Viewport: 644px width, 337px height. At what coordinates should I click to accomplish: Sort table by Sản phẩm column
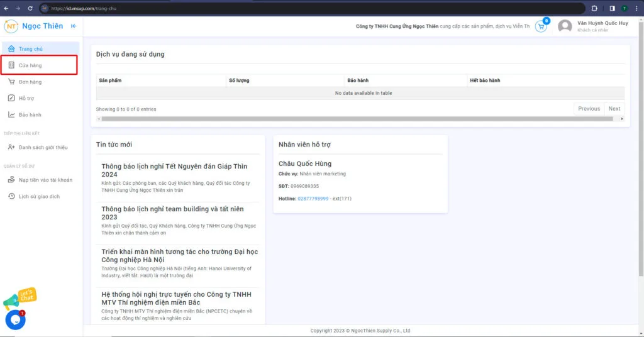(x=110, y=80)
